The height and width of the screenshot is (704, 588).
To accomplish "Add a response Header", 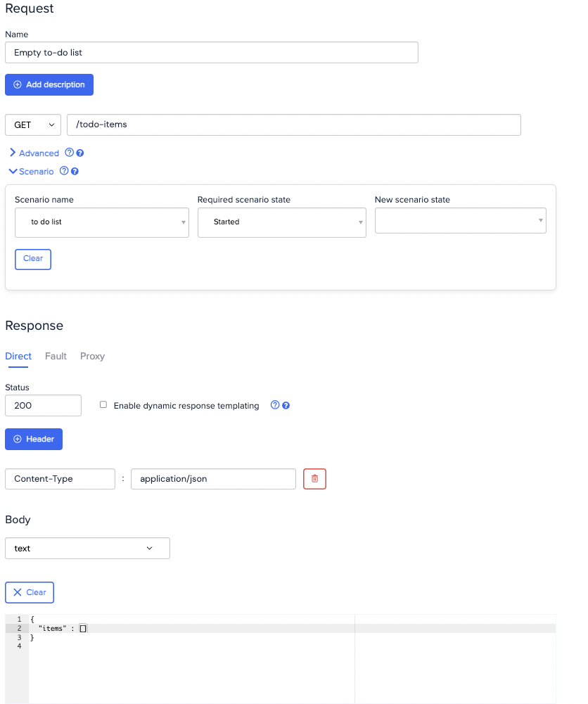I will (x=34, y=439).
